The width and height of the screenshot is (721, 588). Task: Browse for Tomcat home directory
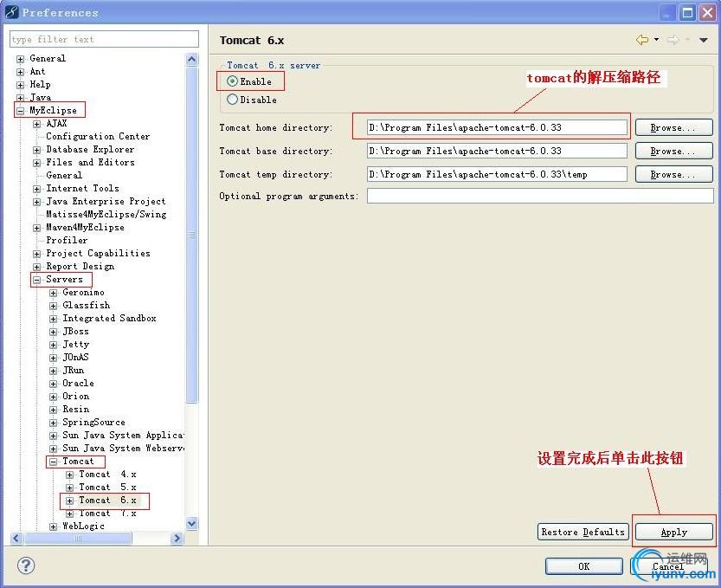pos(673,127)
